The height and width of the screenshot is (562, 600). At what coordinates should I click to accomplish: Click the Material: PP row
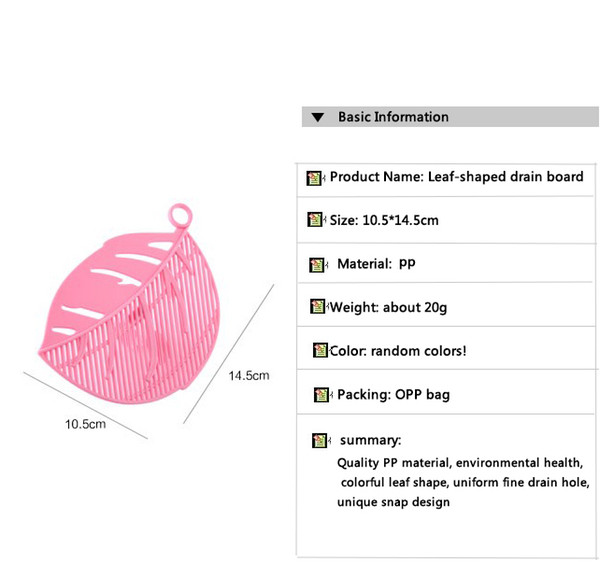[x=446, y=263]
